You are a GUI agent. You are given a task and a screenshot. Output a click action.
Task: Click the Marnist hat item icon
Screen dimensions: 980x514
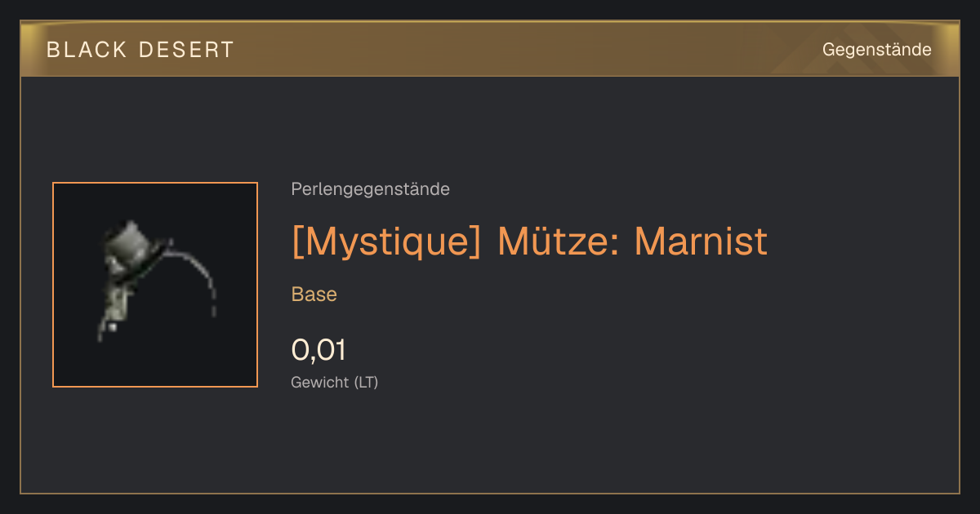click(155, 285)
